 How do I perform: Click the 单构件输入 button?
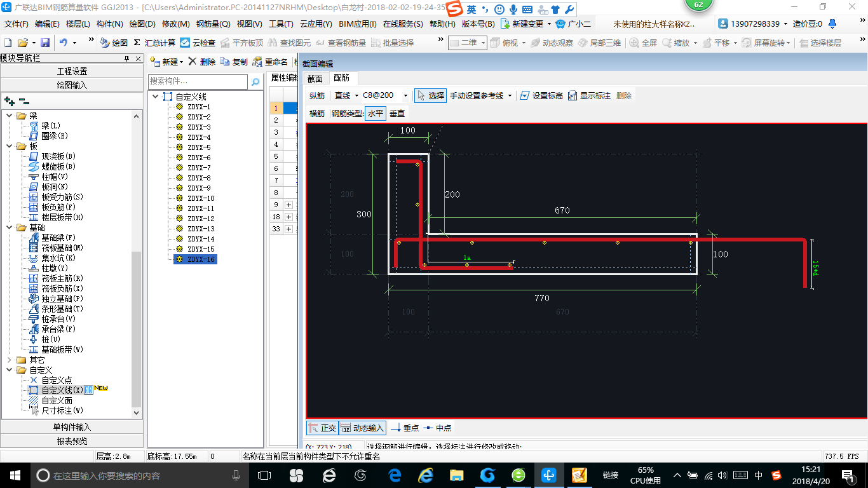pos(72,427)
